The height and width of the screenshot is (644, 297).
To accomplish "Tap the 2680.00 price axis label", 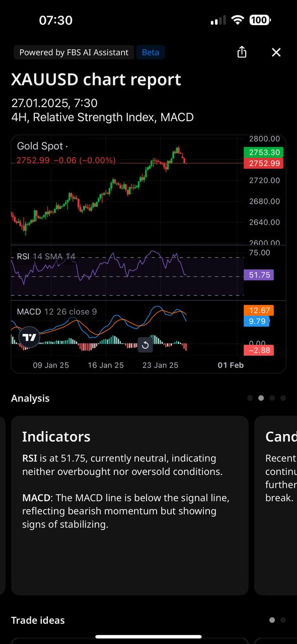I will coord(264,201).
